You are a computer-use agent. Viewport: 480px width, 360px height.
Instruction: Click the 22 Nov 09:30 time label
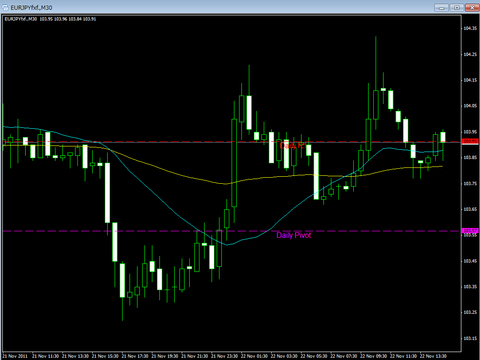(x=373, y=356)
